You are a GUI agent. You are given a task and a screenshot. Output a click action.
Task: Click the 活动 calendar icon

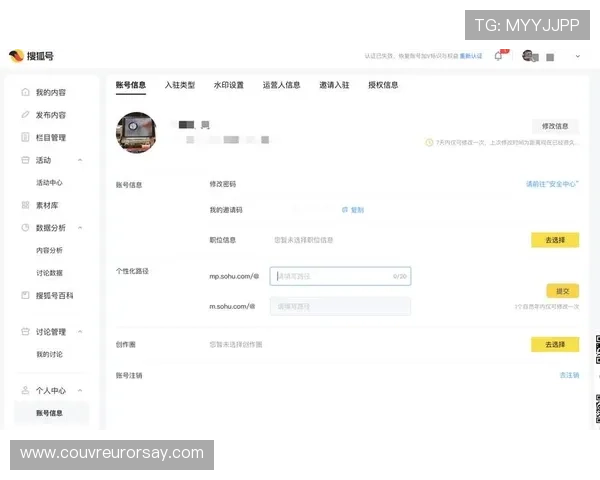25,160
